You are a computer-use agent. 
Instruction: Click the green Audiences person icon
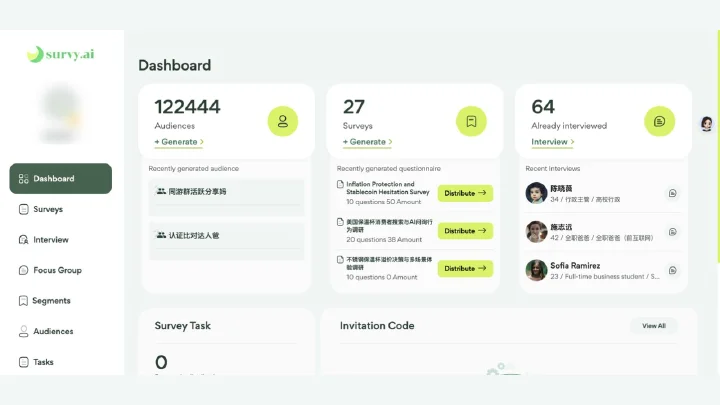click(x=283, y=121)
